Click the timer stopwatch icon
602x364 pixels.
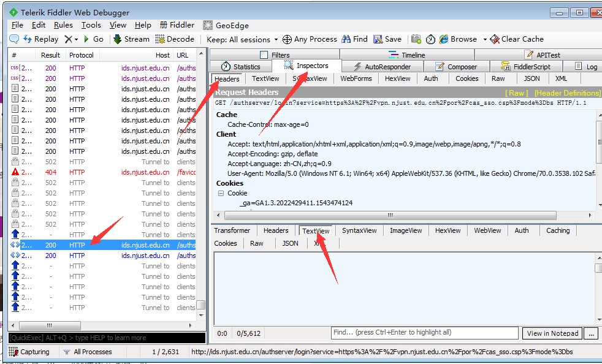click(x=430, y=39)
